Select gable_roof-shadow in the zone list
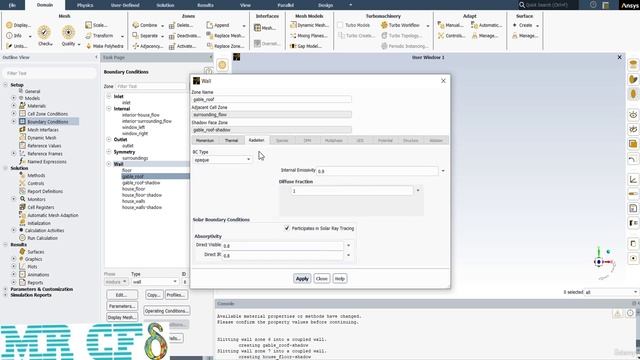The width and height of the screenshot is (640, 360). click(x=141, y=183)
